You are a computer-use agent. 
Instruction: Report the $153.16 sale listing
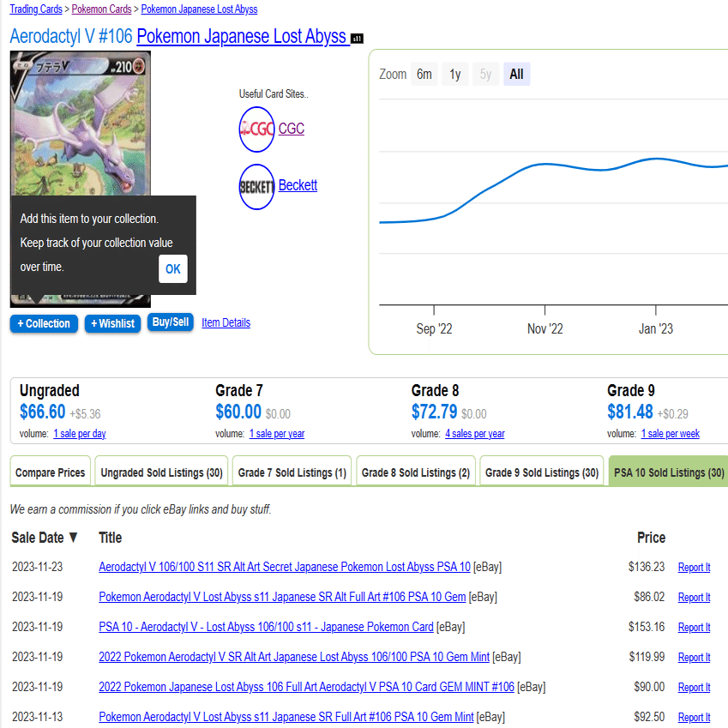click(694, 628)
